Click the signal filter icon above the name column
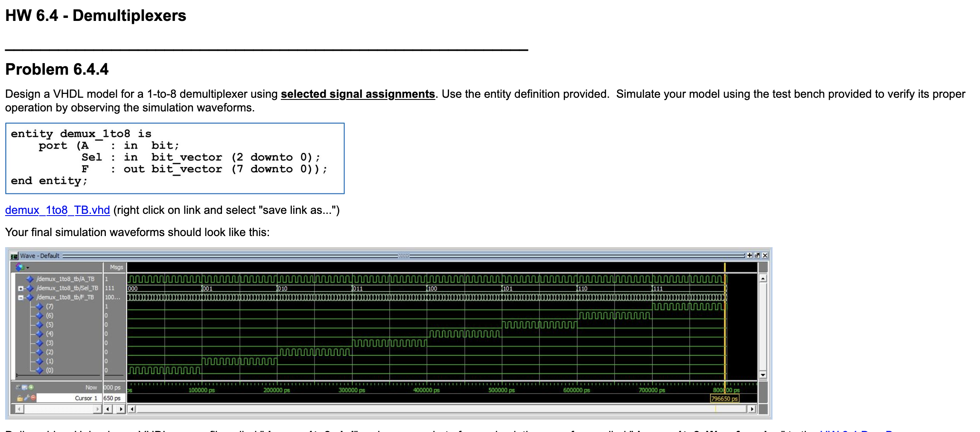Viewport: 980px width, 432px height. [19, 268]
